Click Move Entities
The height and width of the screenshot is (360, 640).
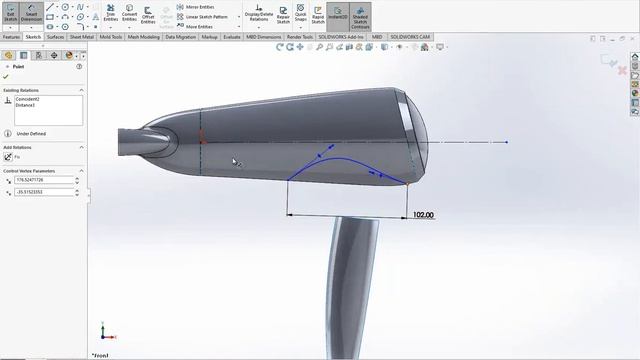(194, 27)
